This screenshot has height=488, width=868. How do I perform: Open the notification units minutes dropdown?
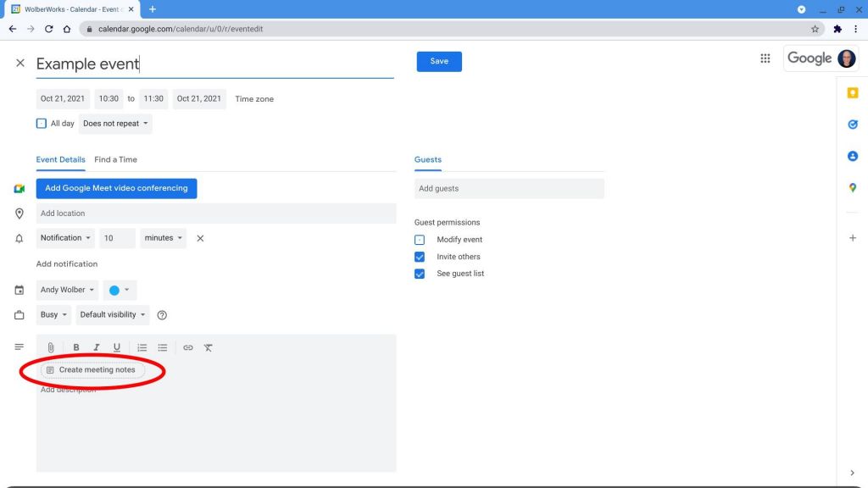pos(163,238)
